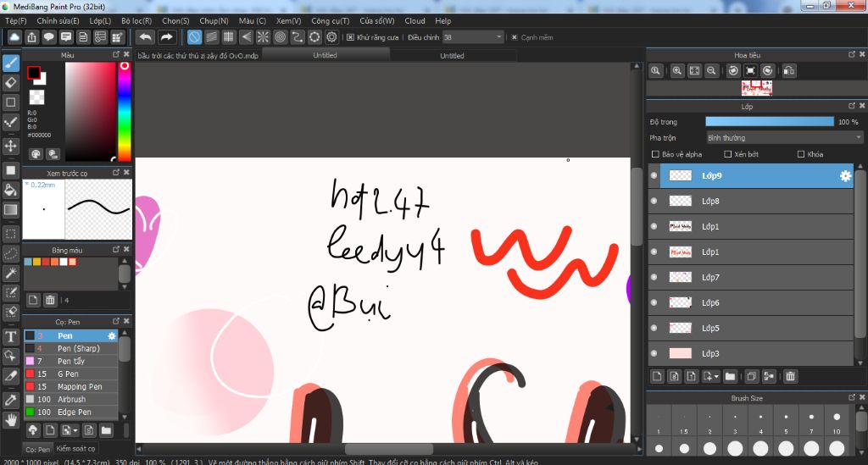Image resolution: width=868 pixels, height=465 pixels.
Task: Open the Help menu
Action: tap(442, 21)
